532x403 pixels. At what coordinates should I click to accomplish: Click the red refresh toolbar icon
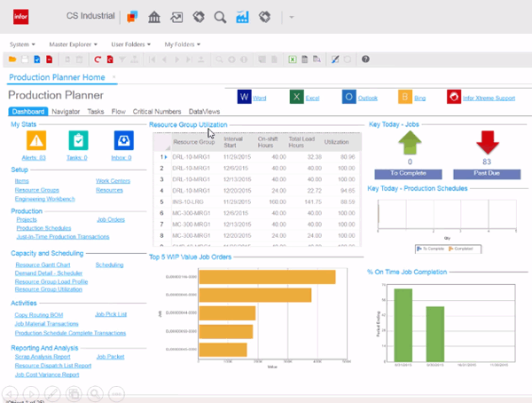[x=98, y=59]
